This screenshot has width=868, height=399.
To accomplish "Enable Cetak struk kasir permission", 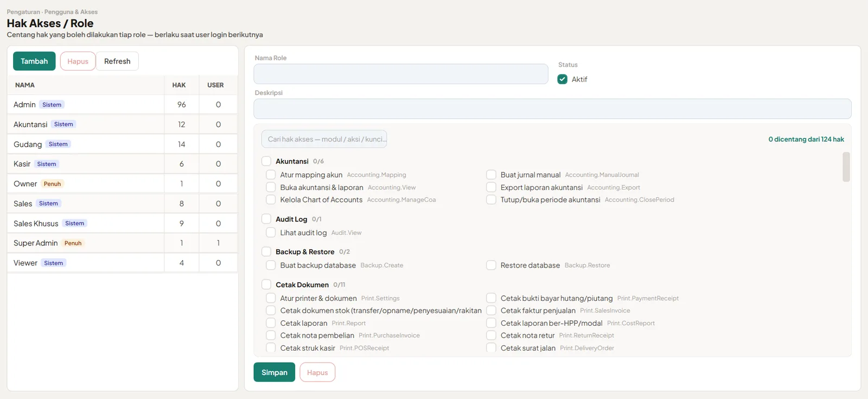I will coord(271,348).
